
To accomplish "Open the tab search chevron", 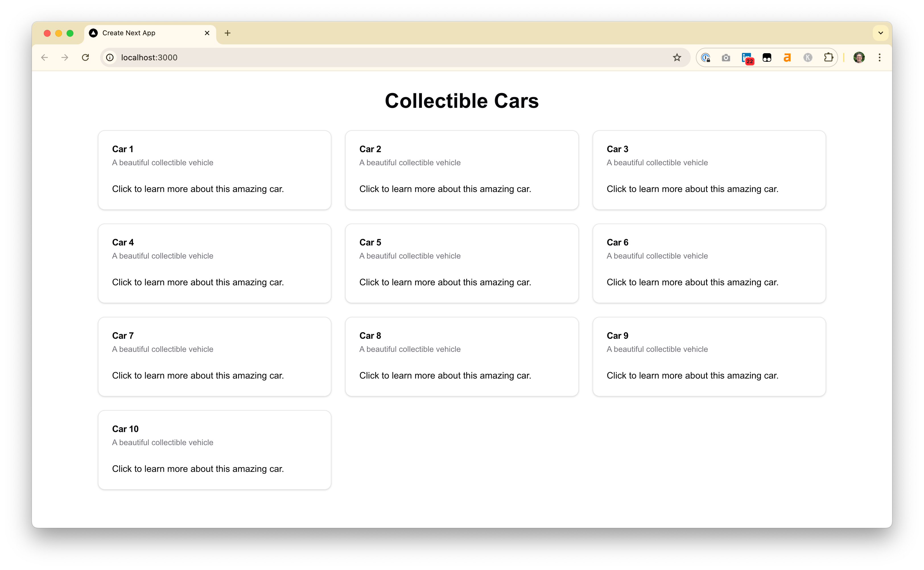I will point(881,33).
